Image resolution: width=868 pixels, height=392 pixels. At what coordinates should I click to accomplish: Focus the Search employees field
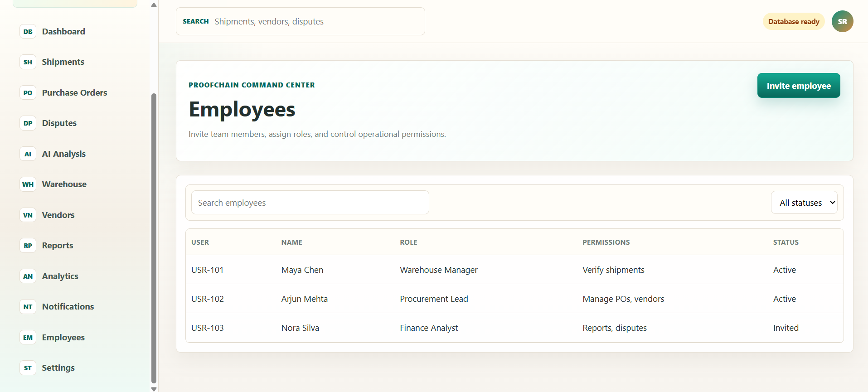click(310, 203)
